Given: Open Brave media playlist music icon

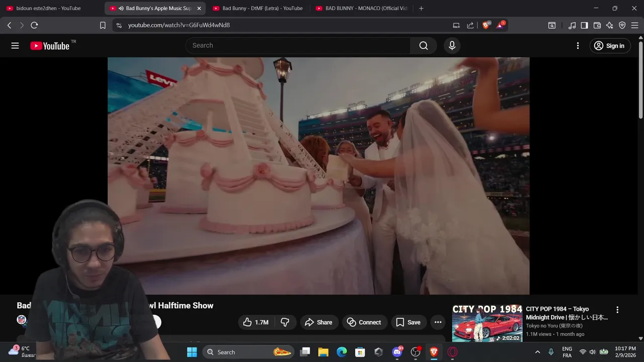Looking at the screenshot, I should coord(572,25).
